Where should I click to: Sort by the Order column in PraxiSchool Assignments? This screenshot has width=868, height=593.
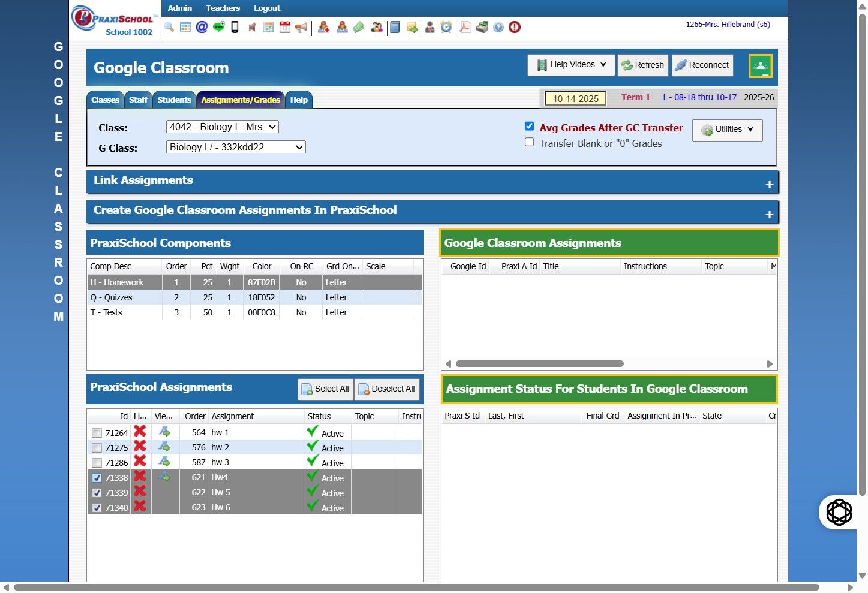195,416
